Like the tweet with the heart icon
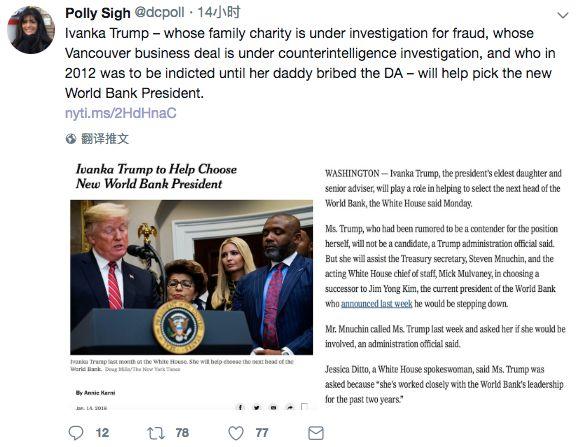Screen dimensions: 582x447 (236, 433)
